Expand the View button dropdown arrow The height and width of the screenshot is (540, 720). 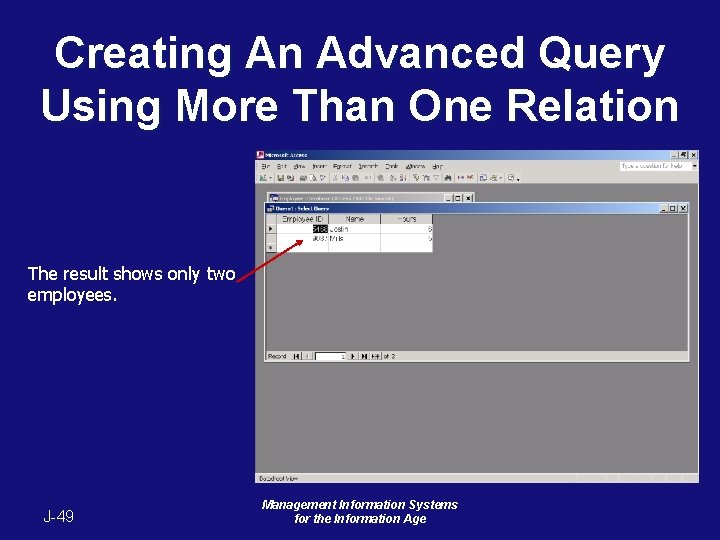point(270,178)
